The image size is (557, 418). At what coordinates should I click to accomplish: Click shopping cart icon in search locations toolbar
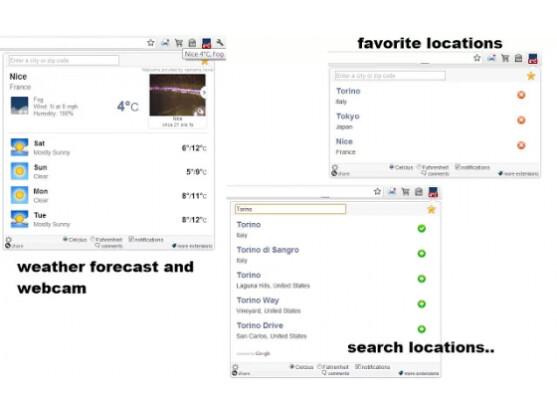pos(405,192)
